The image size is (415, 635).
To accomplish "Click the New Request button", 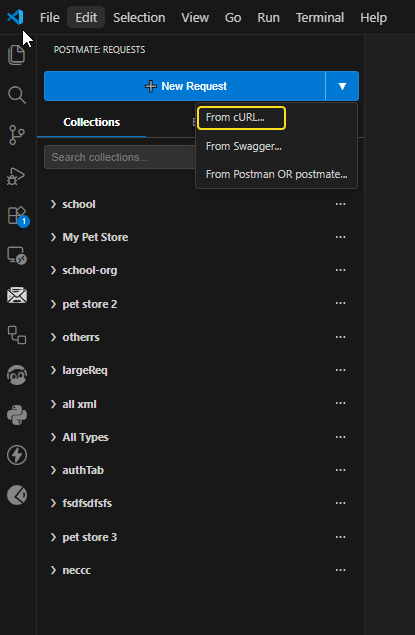I will point(185,86).
